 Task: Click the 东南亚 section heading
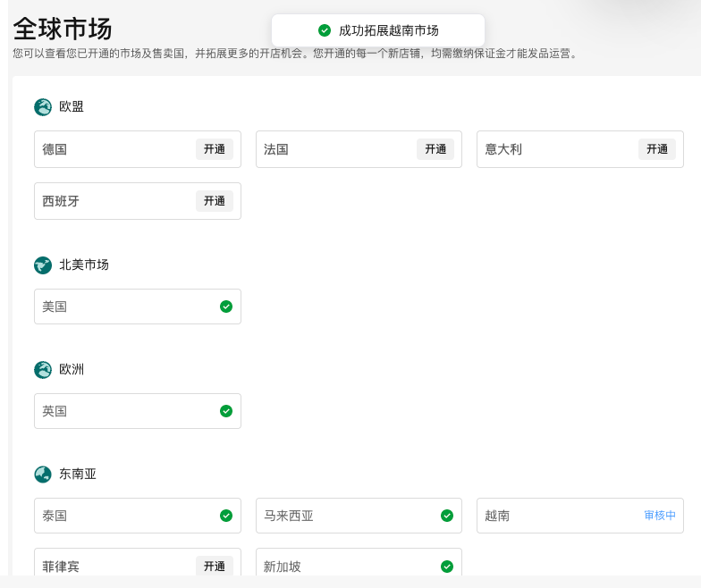coord(78,474)
